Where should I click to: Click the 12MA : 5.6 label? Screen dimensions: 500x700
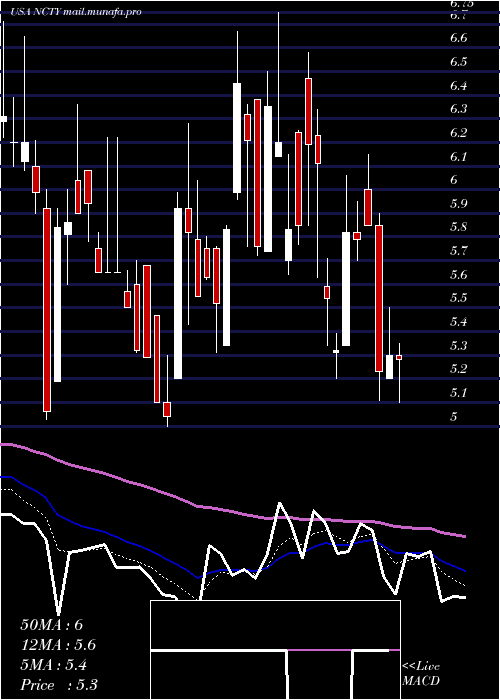click(x=58, y=645)
